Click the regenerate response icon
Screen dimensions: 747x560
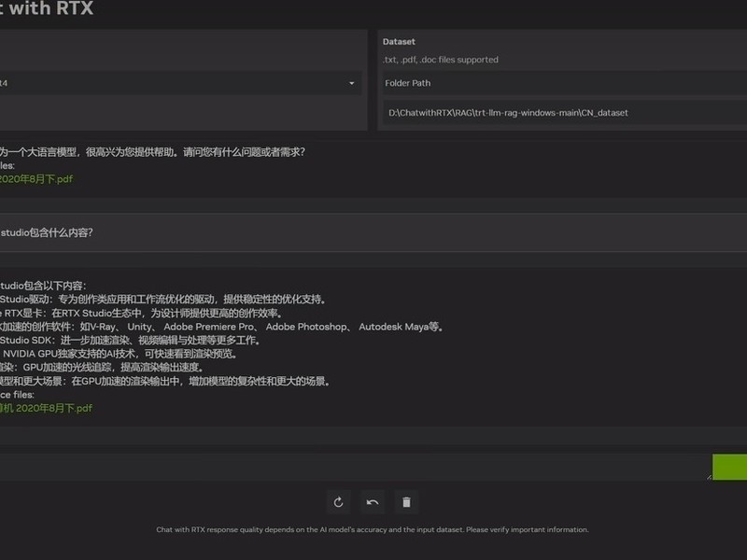338,502
